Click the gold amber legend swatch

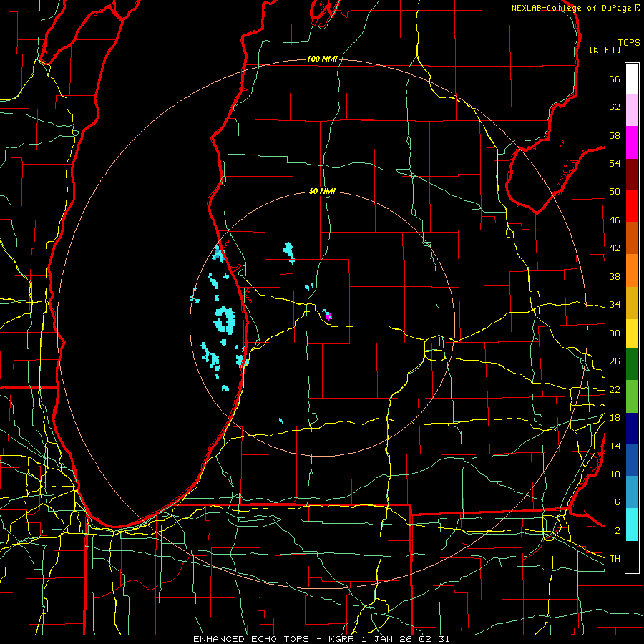(x=632, y=303)
